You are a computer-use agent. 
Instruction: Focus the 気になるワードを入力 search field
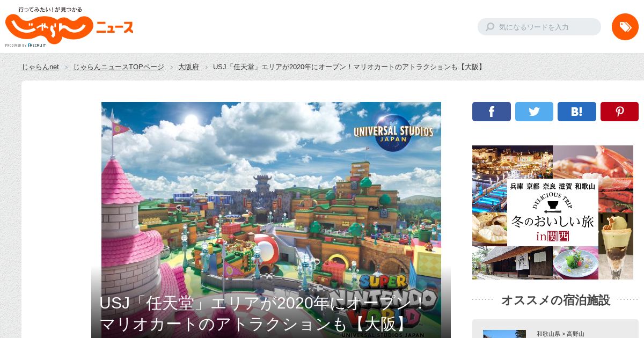539,27
